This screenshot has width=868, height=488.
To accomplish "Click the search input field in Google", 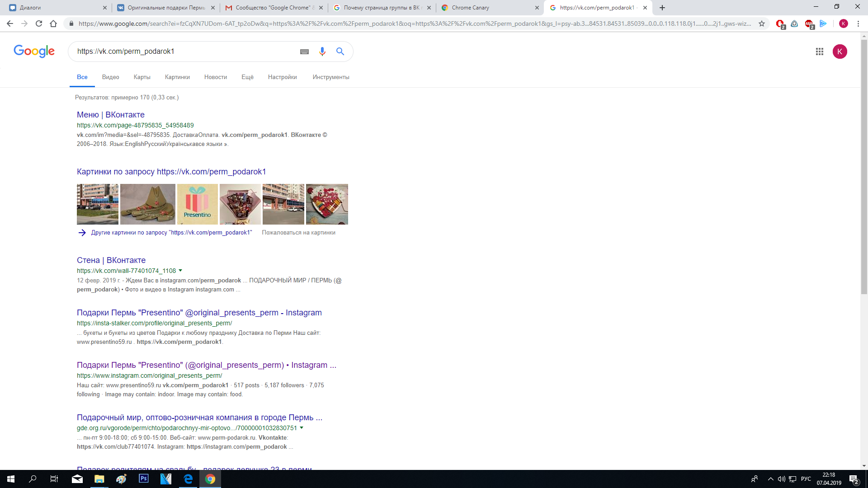I will (184, 51).
